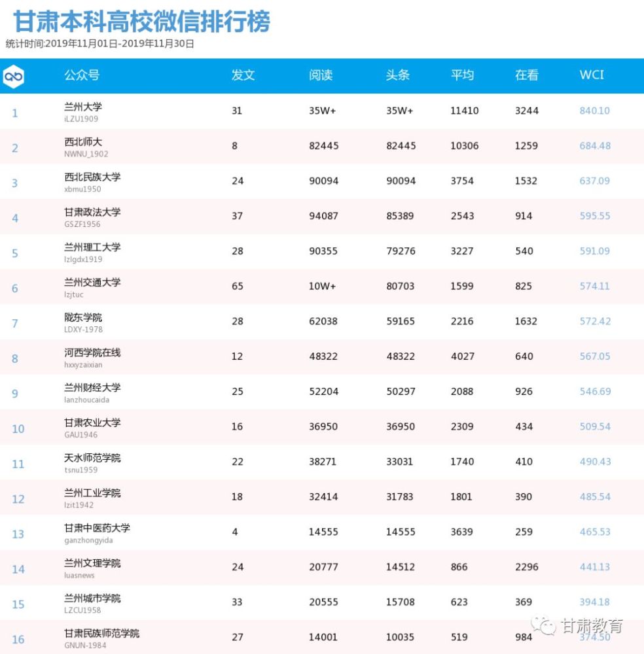Image resolution: width=644 pixels, height=654 pixels.
Task: Select the rank number 1 badge
Action: point(14,112)
